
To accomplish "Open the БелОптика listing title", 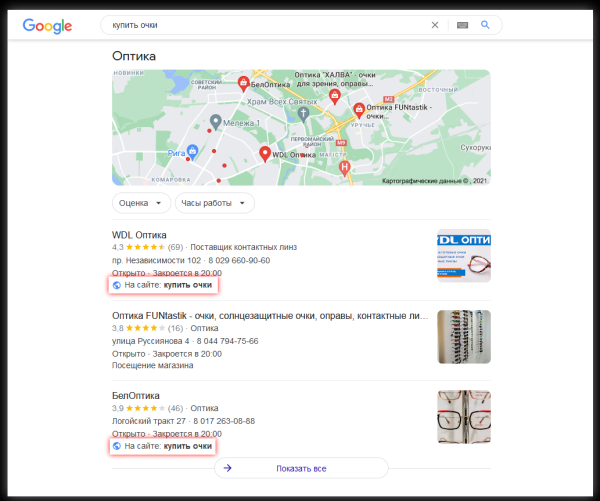I will [136, 395].
